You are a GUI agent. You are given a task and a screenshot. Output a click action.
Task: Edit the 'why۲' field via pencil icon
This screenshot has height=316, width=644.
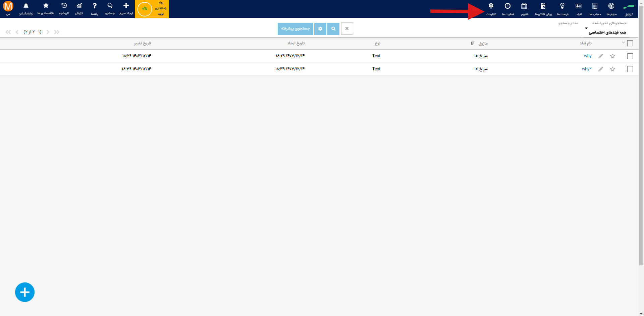601,69
